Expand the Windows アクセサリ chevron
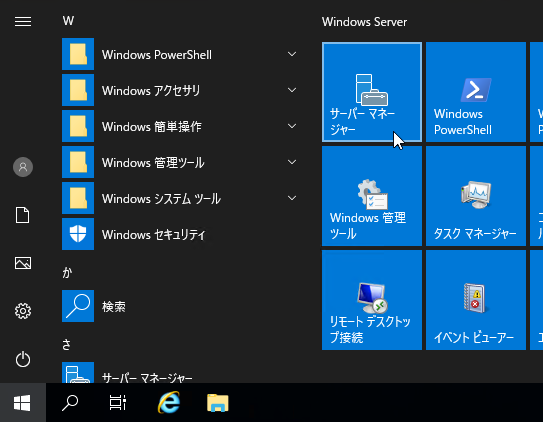 [x=292, y=90]
